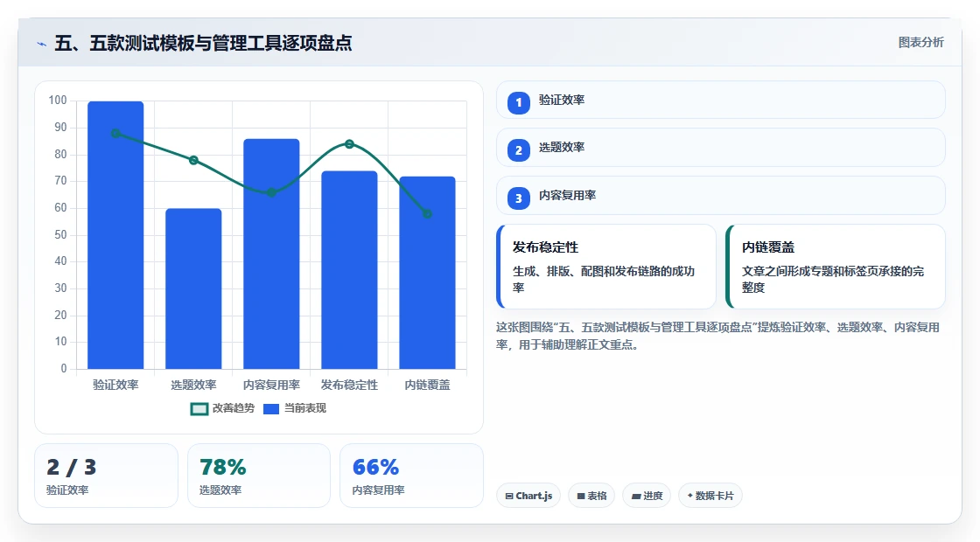Click the number 1 badge for 验证效率
The image size is (980, 542).
518,102
